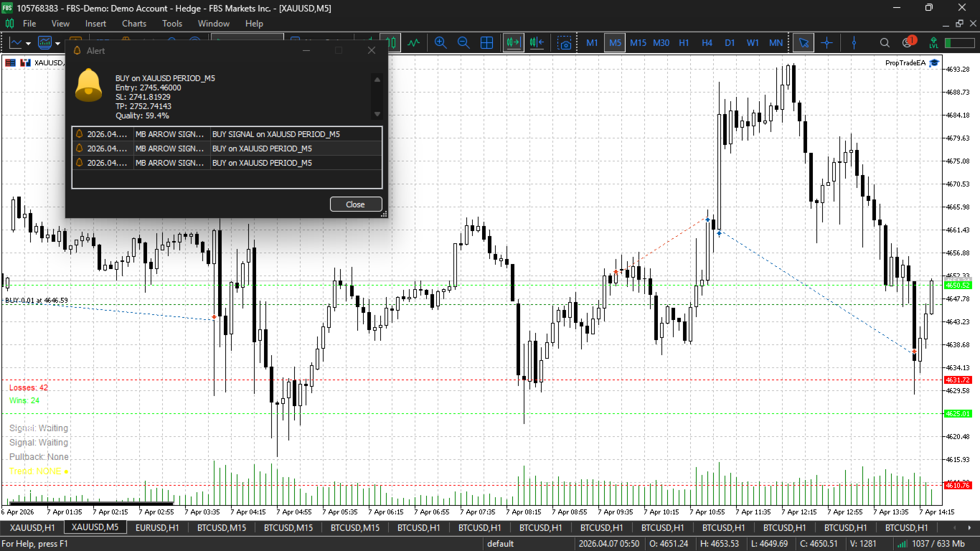Open the search magnifier icon
980x551 pixels.
click(885, 43)
